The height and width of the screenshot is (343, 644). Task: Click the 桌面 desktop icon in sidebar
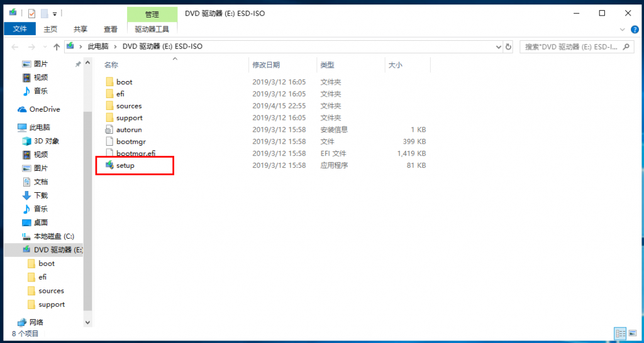(26, 223)
